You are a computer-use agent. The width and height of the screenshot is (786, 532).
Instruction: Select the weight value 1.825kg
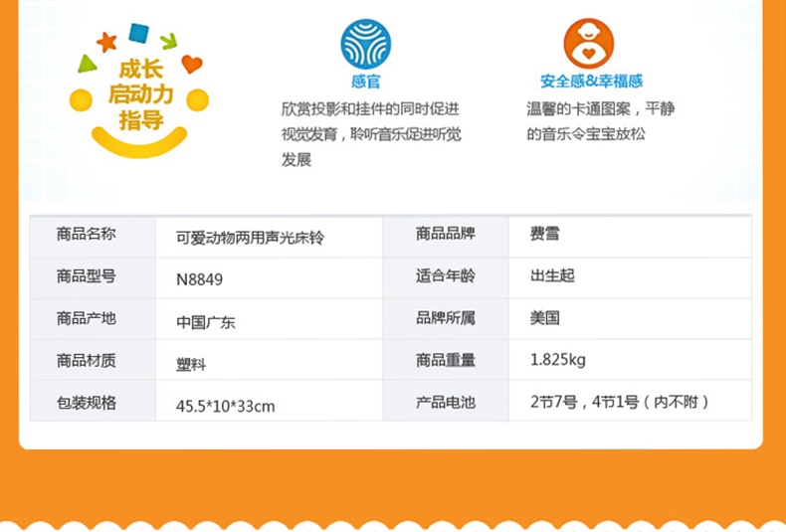pyautogui.click(x=558, y=360)
